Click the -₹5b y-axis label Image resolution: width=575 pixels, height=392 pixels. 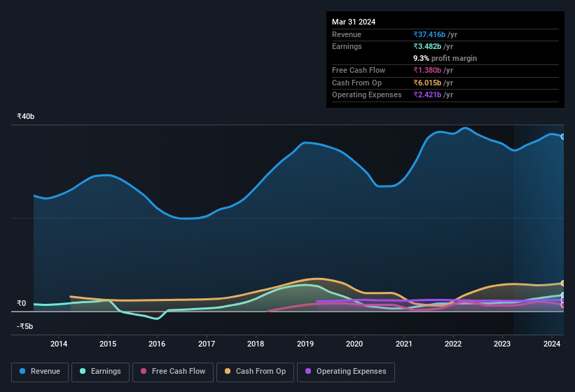tap(25, 326)
